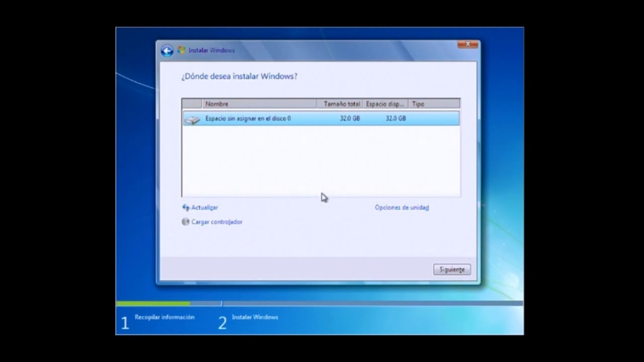Open Opciones de unidad
Screen dimensions: 644x362
(402, 207)
